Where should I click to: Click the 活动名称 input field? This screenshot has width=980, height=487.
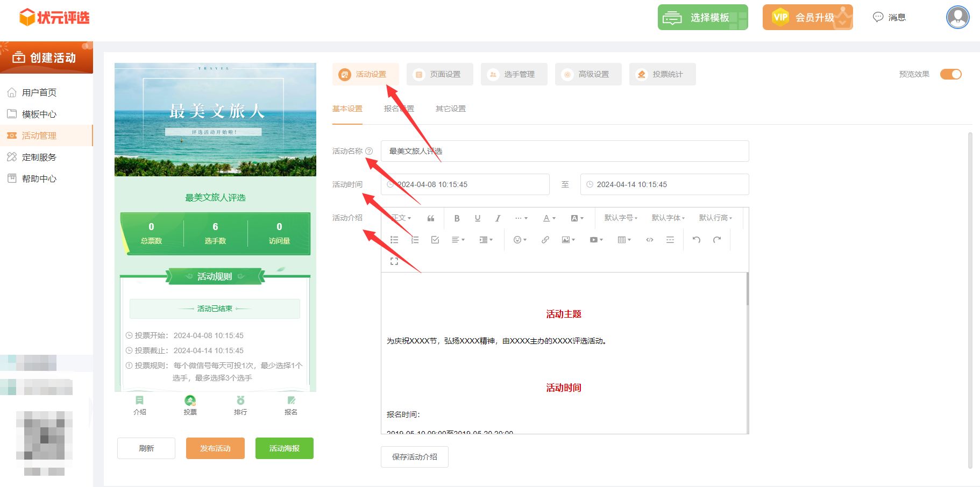(565, 151)
